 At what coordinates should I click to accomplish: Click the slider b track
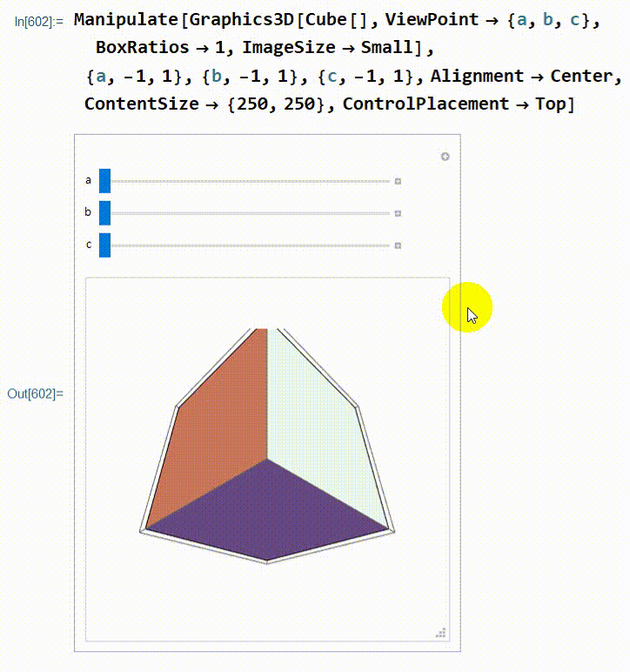(x=251, y=213)
